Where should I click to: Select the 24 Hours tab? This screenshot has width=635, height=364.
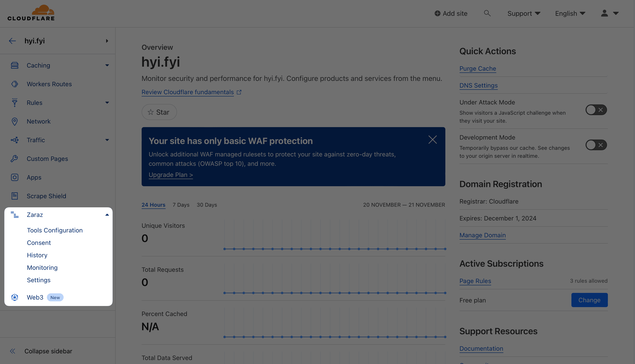click(153, 205)
